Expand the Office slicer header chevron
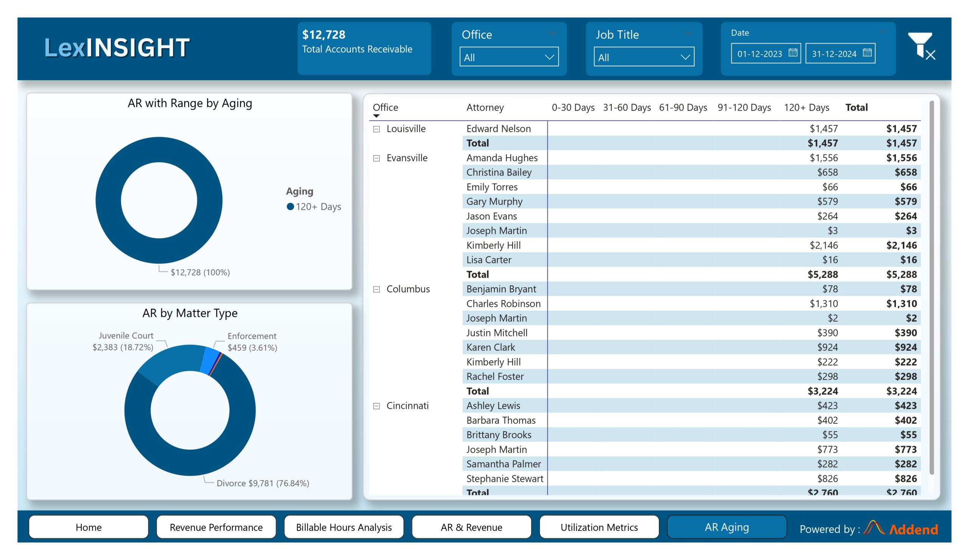The height and width of the screenshot is (560, 969). (x=552, y=33)
